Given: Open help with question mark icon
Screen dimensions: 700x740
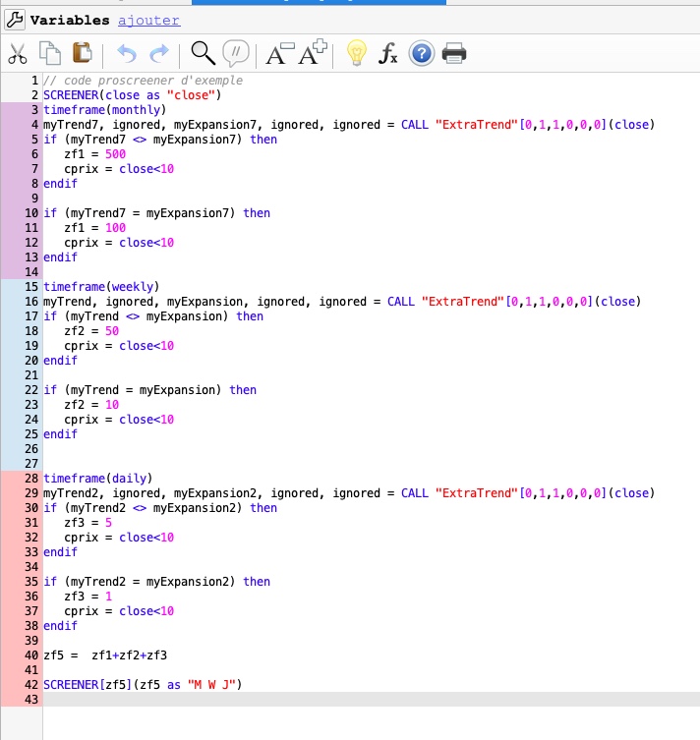Looking at the screenshot, I should [421, 53].
